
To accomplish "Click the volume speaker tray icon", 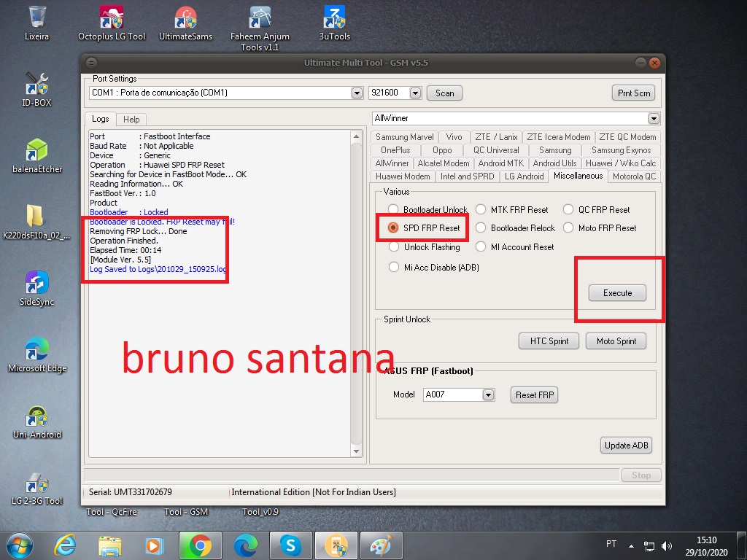I will click(667, 545).
